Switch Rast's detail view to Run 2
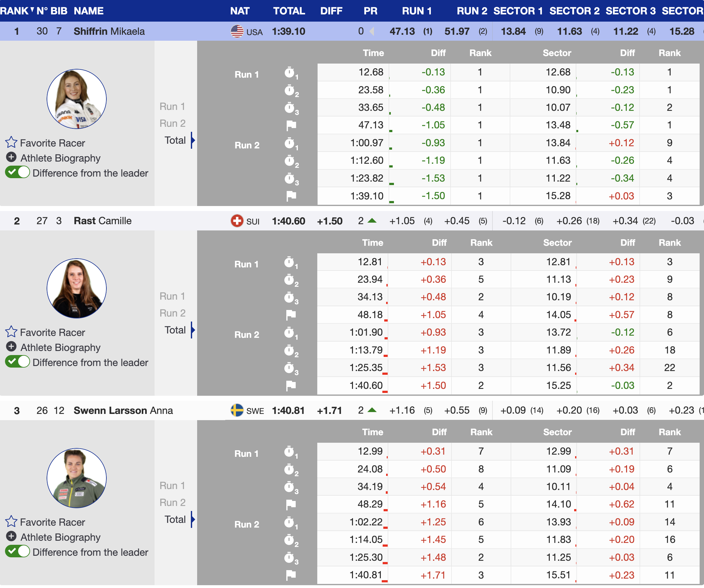Image resolution: width=704 pixels, height=588 pixels. coord(172,313)
